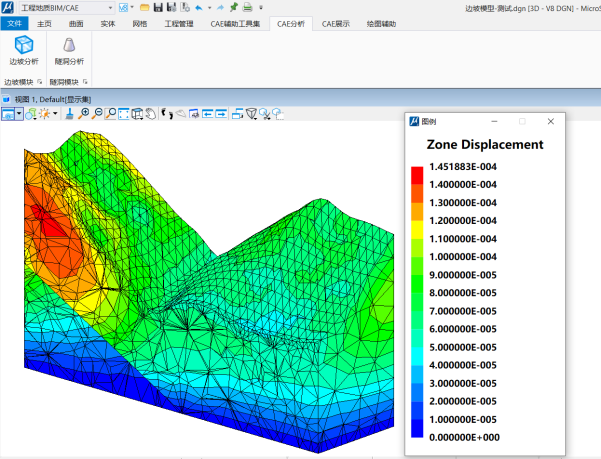Image resolution: width=601 pixels, height=459 pixels.
Task: Switch to the CAE展示 ribbon tab
Action: 336,22
